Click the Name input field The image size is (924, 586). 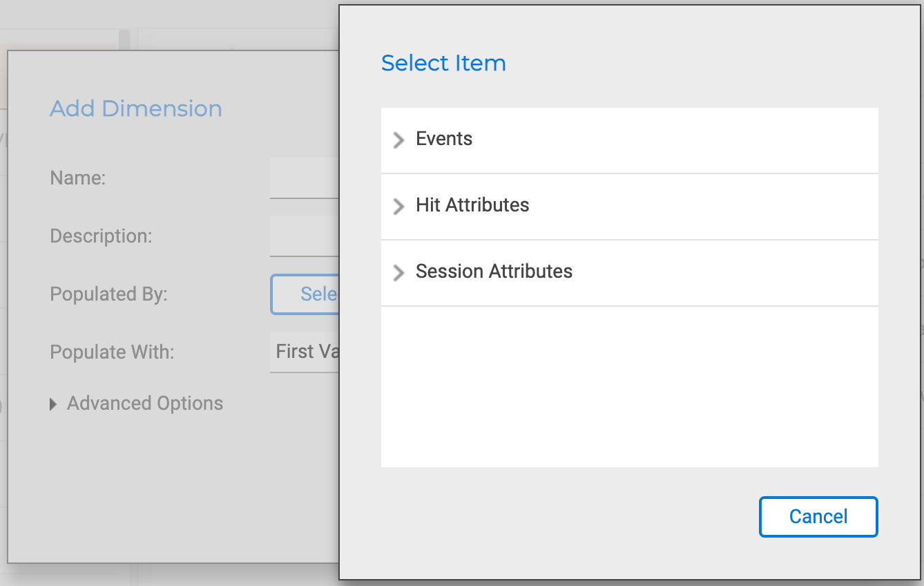point(304,178)
